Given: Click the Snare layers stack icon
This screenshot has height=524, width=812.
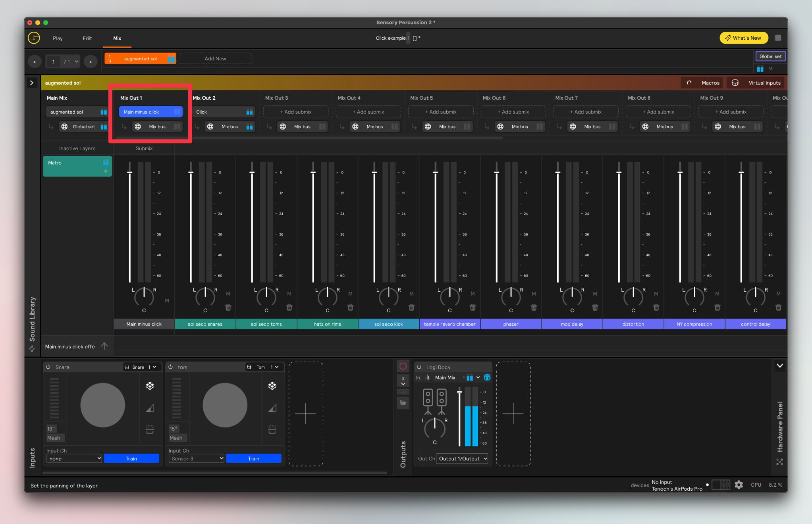Looking at the screenshot, I should tap(150, 386).
